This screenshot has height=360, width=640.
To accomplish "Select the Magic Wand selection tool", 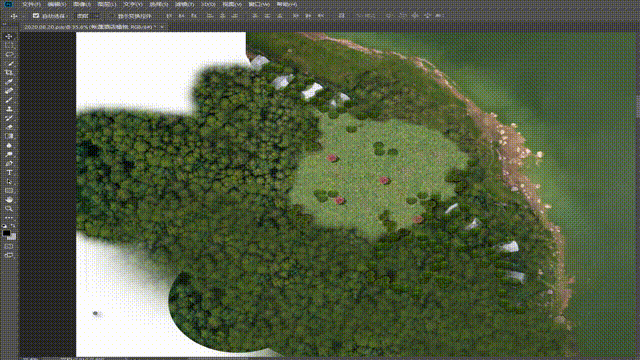I will pyautogui.click(x=9, y=64).
